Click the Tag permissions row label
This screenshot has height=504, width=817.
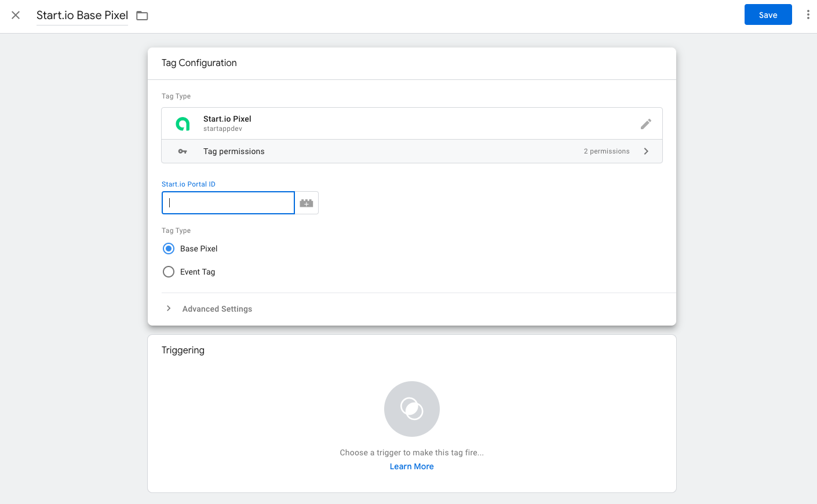234,151
